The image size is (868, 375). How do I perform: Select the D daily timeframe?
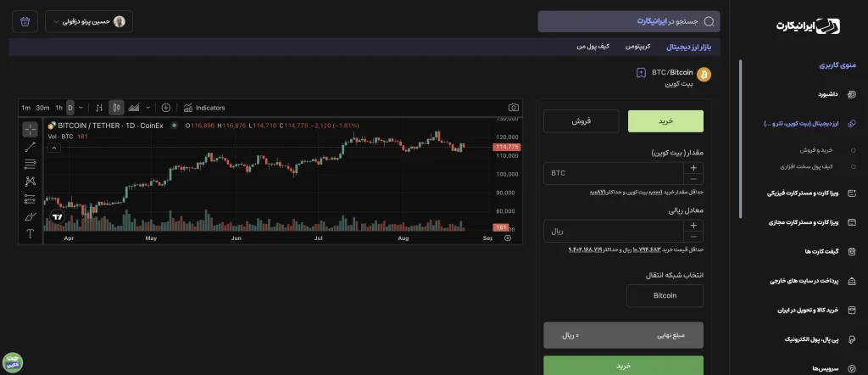[70, 108]
